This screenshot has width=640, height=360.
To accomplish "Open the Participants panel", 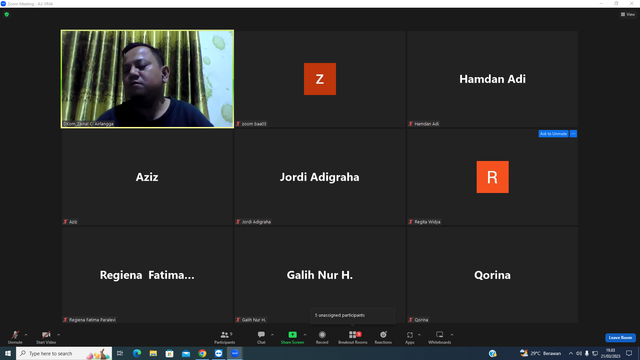I will [224, 337].
